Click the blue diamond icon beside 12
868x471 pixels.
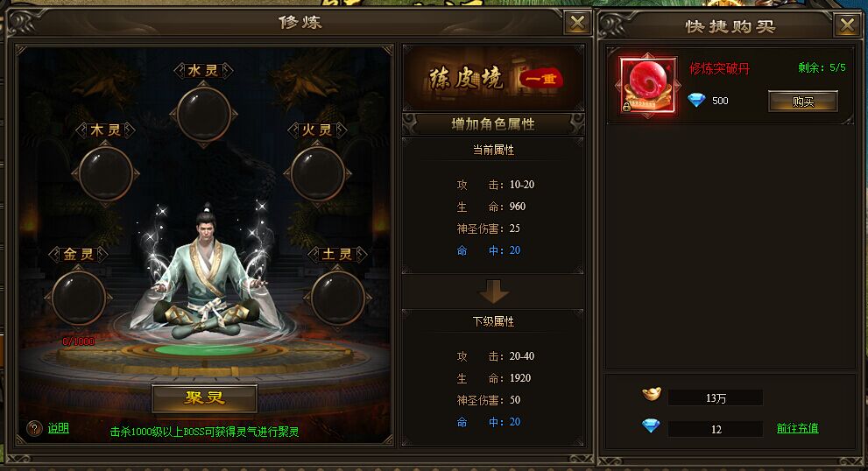pos(651,425)
